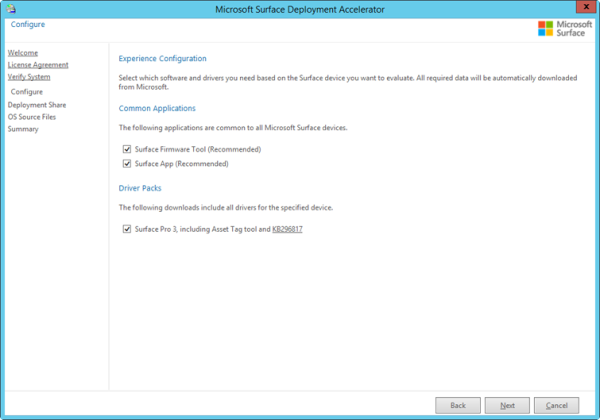Click the Driver Packs heading
This screenshot has height=420, width=600.
140,188
